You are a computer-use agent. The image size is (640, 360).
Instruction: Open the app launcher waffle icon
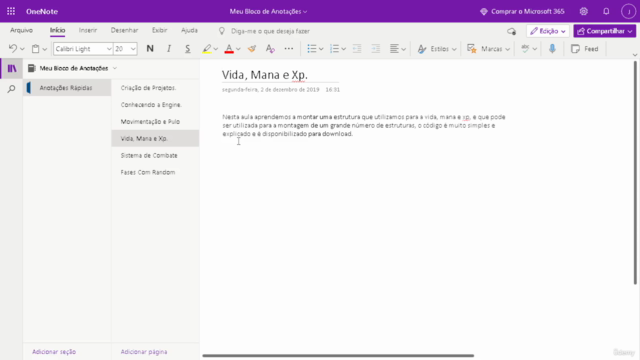pos(11,11)
